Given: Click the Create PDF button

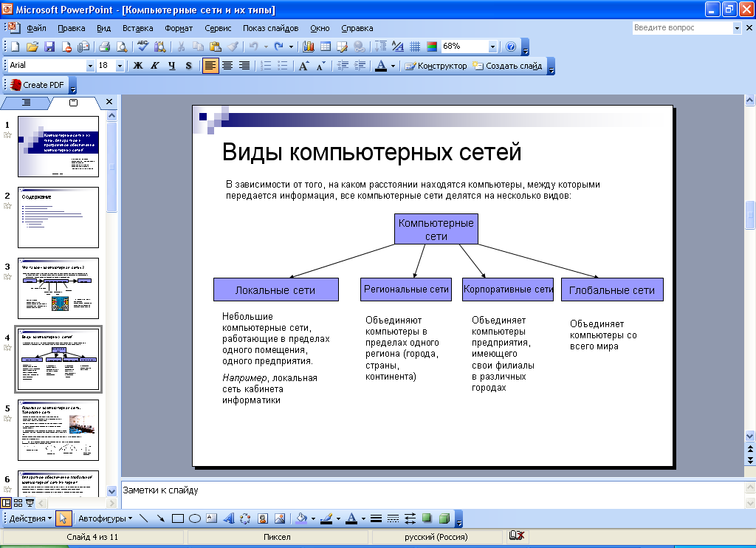Looking at the screenshot, I should (x=37, y=85).
